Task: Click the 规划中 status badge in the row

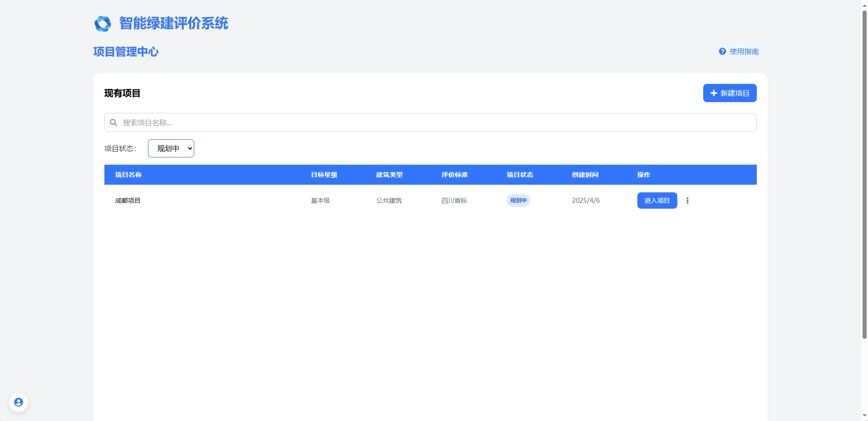Action: coord(518,201)
